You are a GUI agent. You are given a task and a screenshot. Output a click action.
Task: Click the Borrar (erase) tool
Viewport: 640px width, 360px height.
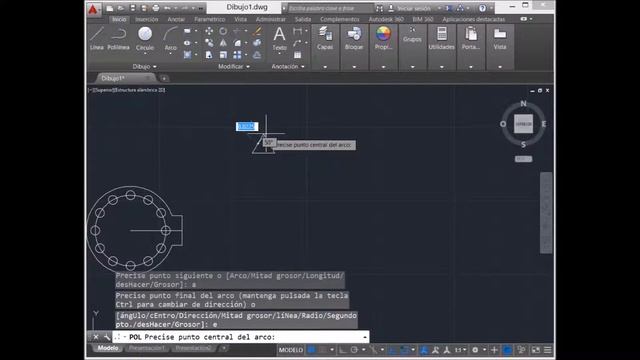(257, 31)
